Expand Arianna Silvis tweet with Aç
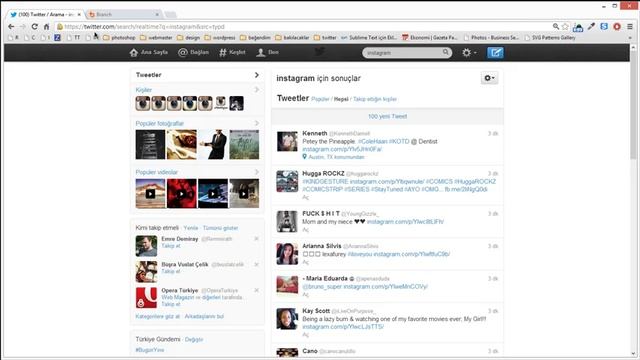Screen dimensions: 640x360 (305, 262)
